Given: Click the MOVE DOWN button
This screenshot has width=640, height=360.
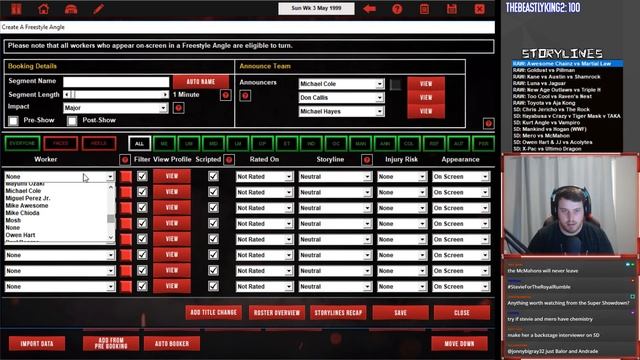Looking at the screenshot, I should pyautogui.click(x=459, y=343).
